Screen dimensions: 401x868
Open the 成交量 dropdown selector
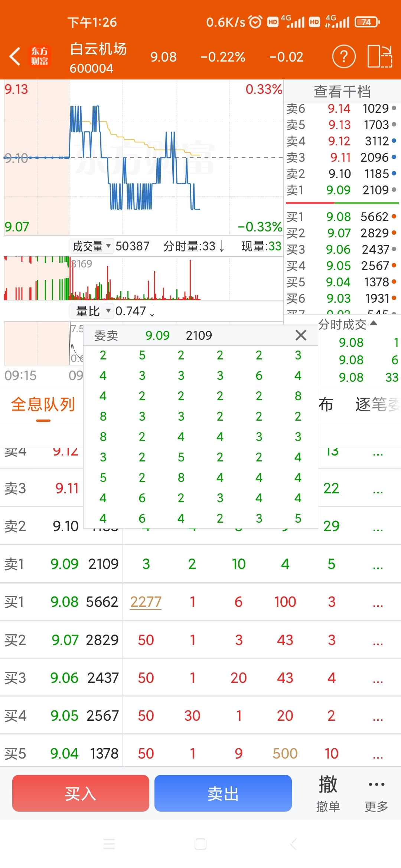tap(92, 246)
